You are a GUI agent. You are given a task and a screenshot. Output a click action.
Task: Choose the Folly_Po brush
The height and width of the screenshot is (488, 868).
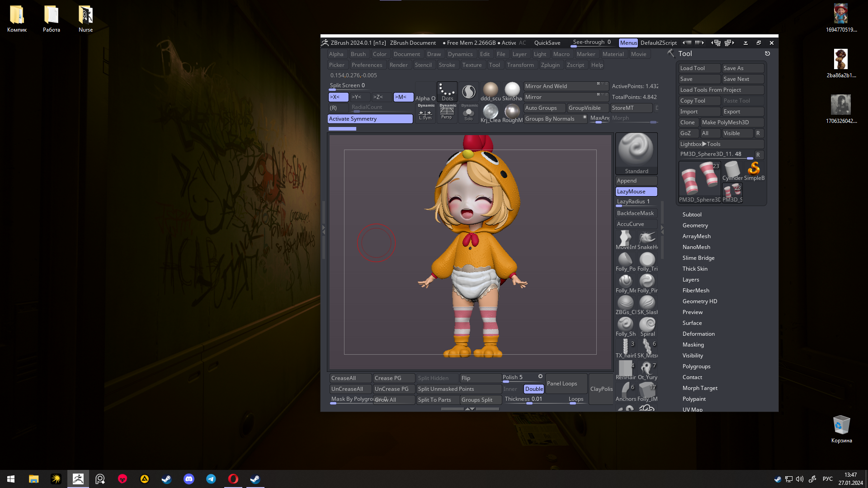coord(625,261)
